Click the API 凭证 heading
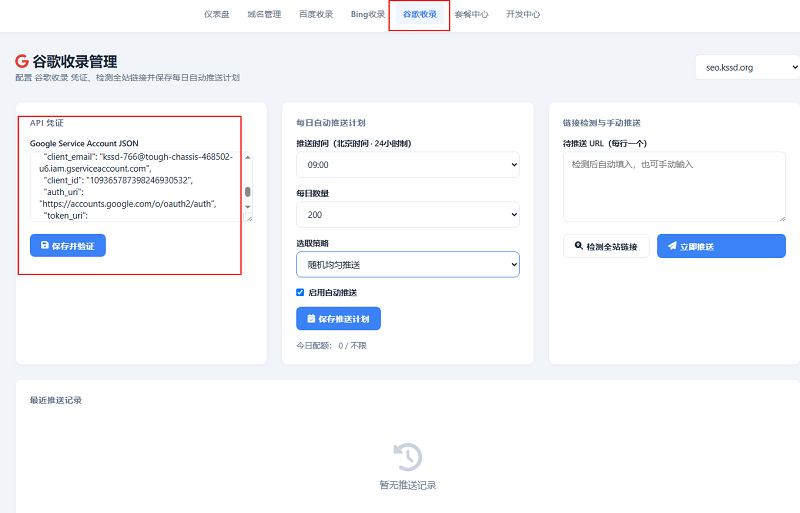Screen dimensions: 800x513 46,123
